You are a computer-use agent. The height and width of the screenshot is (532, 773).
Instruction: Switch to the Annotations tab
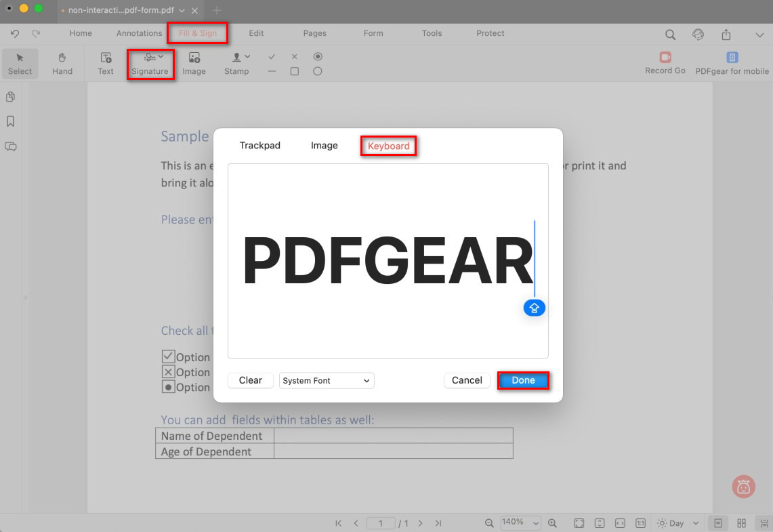139,33
